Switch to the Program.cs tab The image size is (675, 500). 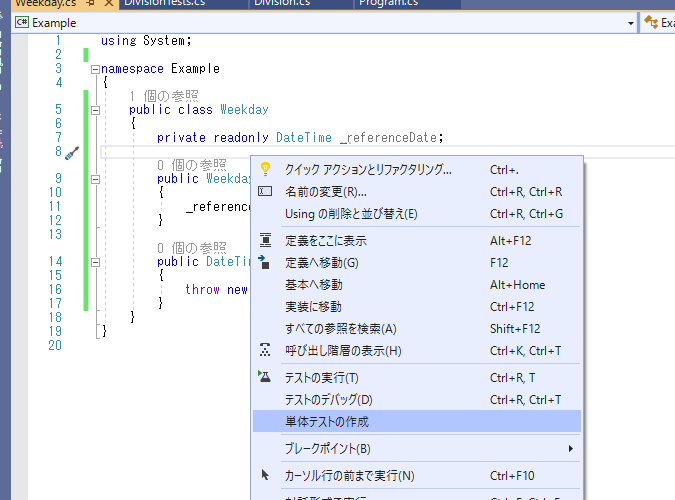pyautogui.click(x=389, y=3)
